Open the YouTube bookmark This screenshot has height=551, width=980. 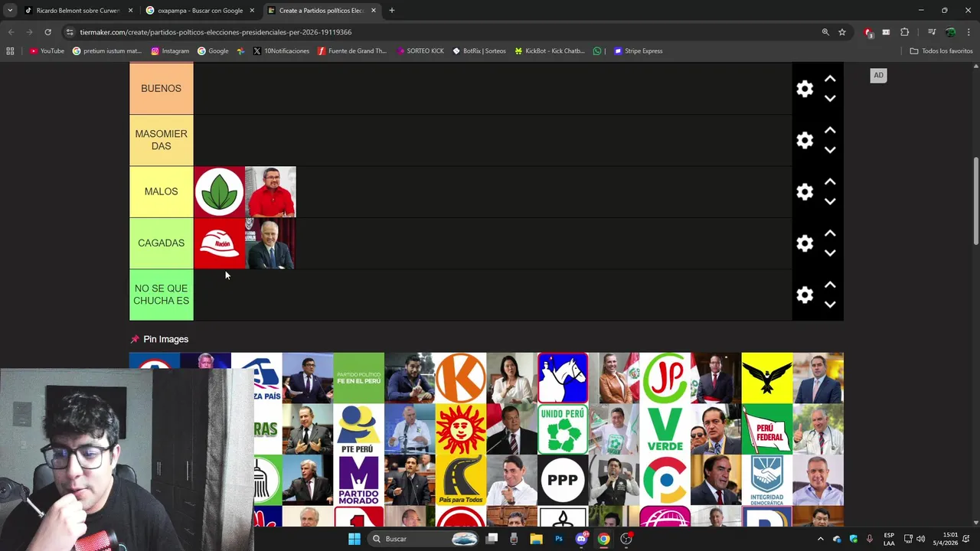tap(47, 51)
